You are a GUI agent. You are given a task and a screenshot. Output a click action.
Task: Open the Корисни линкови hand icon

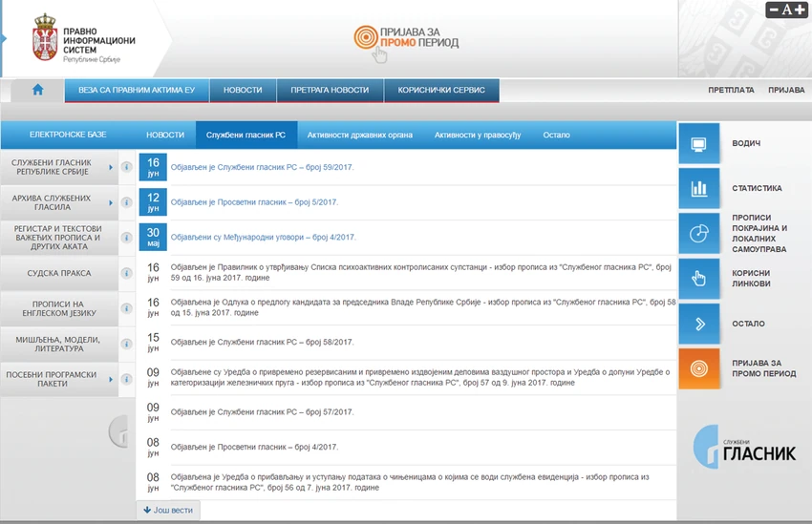pos(698,279)
